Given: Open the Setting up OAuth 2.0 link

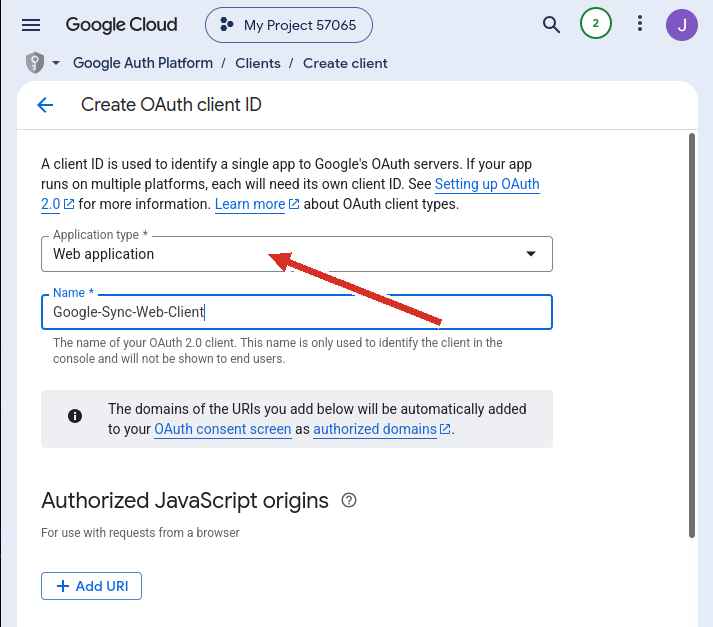Looking at the screenshot, I should pos(487,184).
